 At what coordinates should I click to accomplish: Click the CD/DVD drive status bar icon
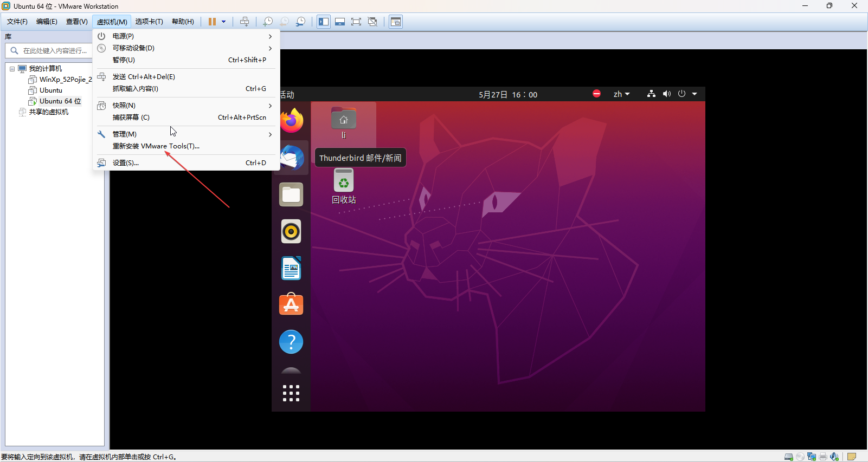point(800,457)
